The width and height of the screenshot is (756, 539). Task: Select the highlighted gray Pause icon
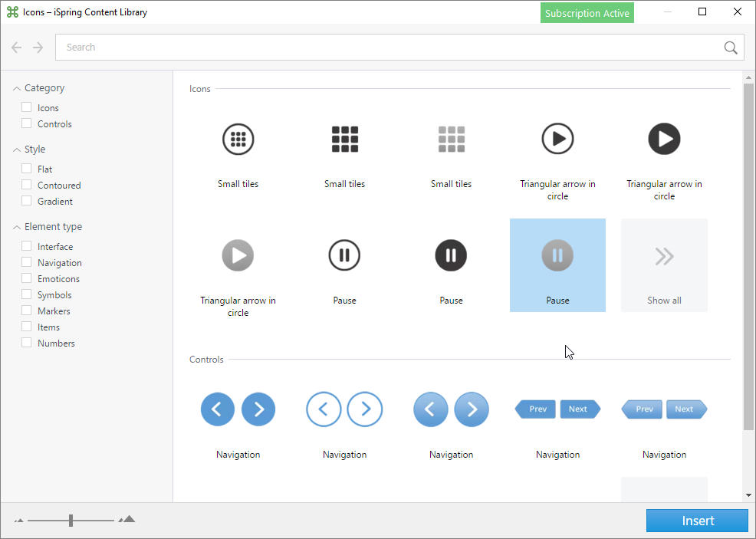pyautogui.click(x=557, y=255)
